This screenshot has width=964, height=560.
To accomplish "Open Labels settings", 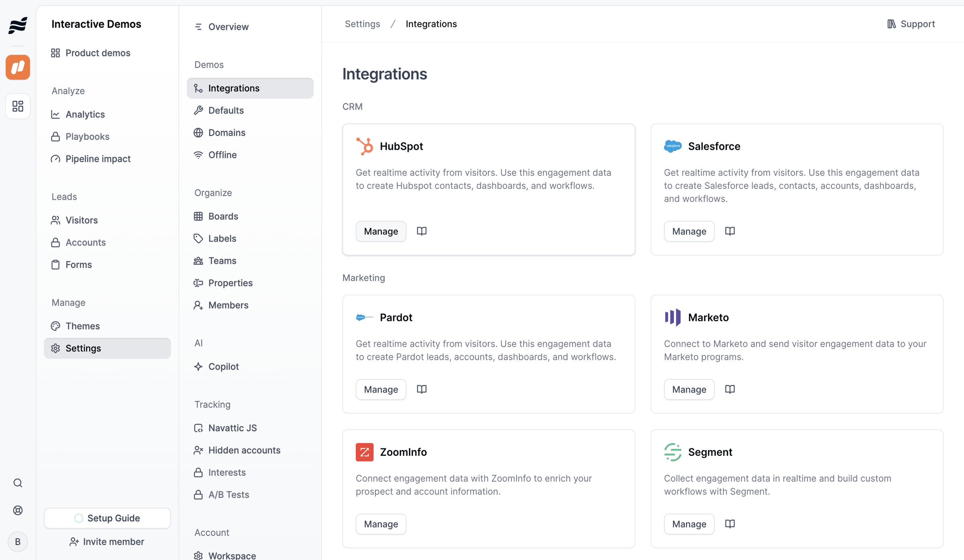I will [x=250, y=238].
